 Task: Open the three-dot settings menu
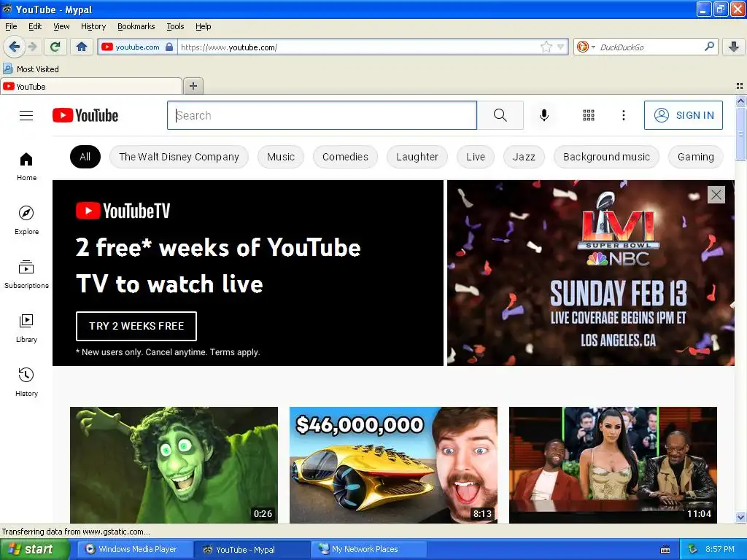click(623, 115)
